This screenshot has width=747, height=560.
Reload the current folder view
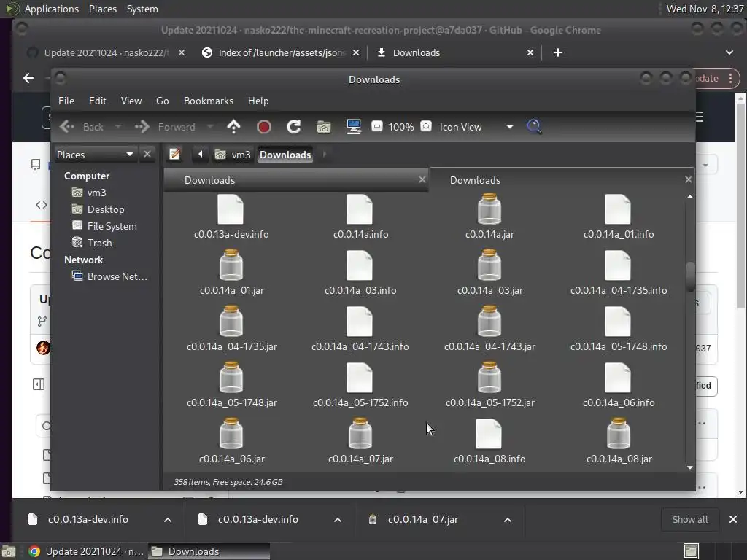(x=294, y=127)
